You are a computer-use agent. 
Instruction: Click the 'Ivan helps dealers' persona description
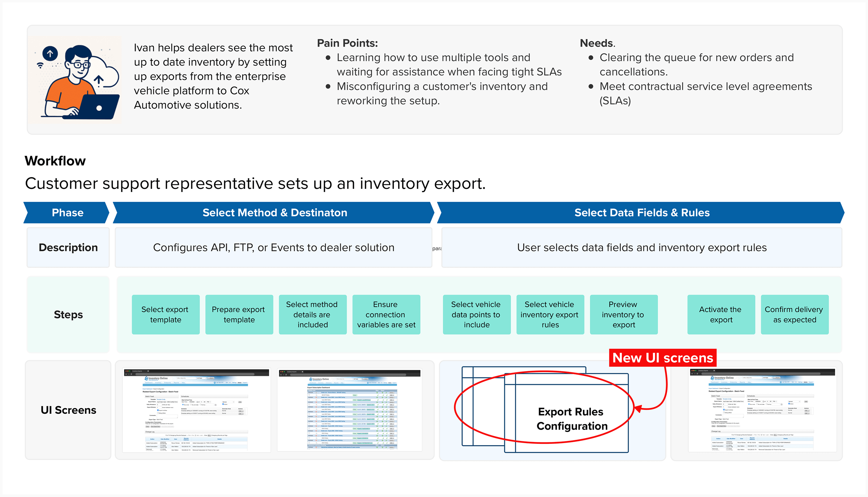click(213, 76)
